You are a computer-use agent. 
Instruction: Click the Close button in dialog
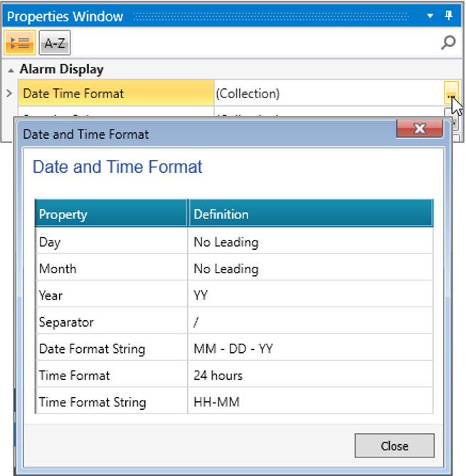tap(394, 446)
